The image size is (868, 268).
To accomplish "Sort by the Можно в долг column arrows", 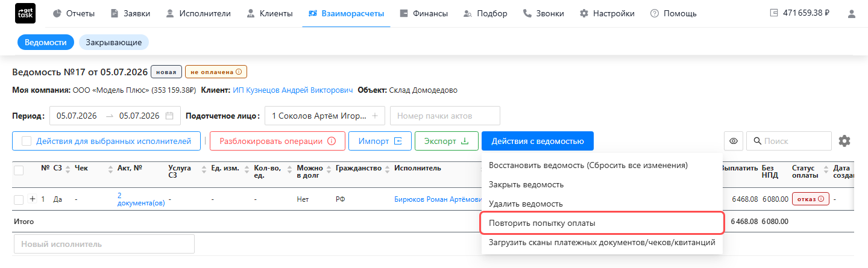I will coord(329,171).
